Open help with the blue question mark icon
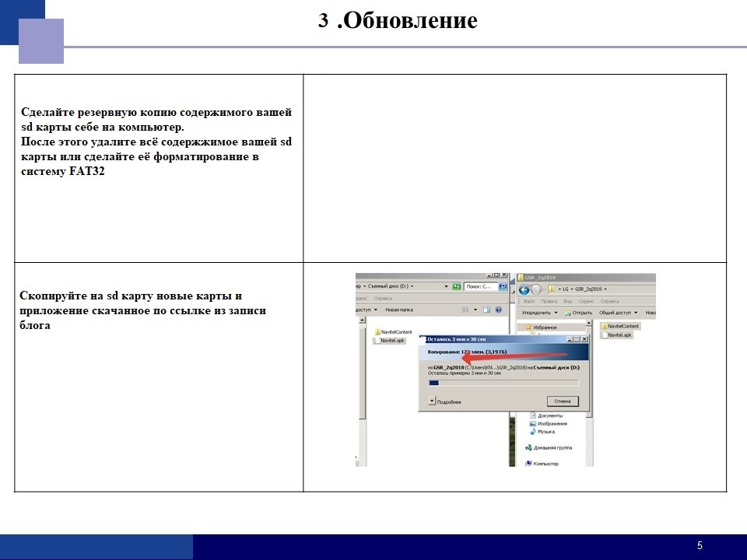The width and height of the screenshot is (747, 560). click(498, 310)
